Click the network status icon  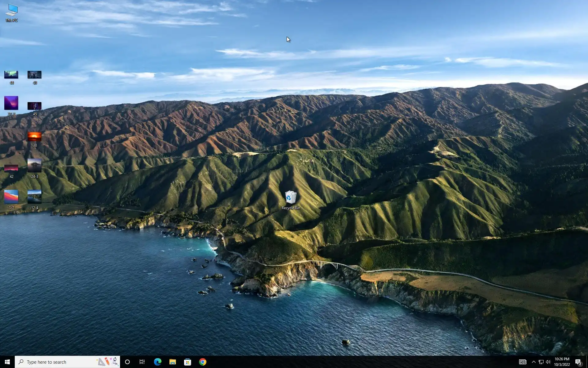541,362
